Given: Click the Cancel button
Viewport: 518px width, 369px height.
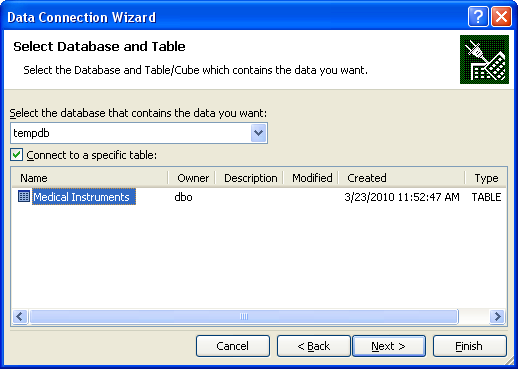Looking at the screenshot, I should pos(233,346).
